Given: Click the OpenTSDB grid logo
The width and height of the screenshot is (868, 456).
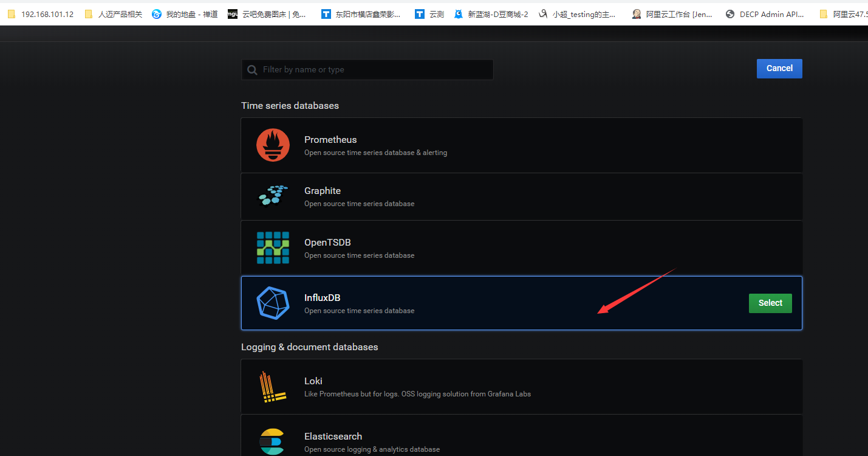Looking at the screenshot, I should pyautogui.click(x=273, y=247).
